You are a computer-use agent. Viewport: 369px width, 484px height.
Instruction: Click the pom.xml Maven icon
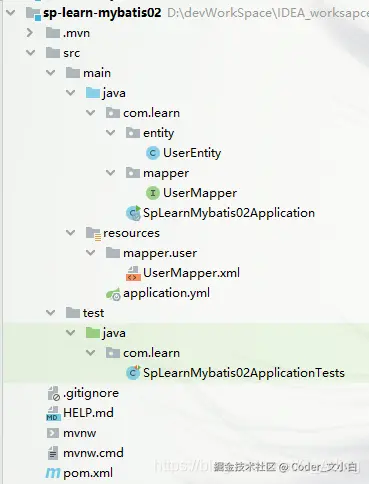pos(53,473)
